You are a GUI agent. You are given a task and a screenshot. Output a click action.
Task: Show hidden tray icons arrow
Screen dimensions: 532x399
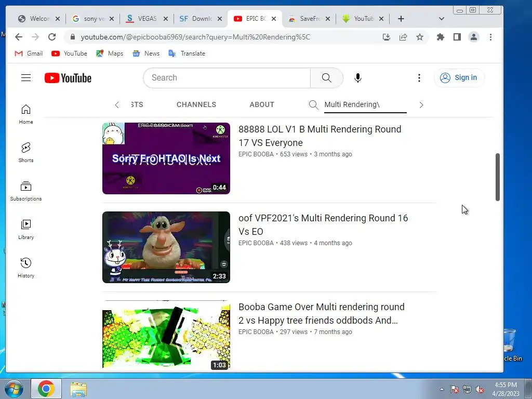click(x=442, y=390)
